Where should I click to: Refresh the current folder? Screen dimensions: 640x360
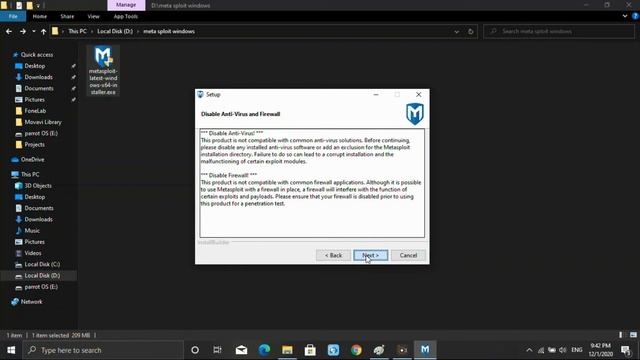[471, 31]
